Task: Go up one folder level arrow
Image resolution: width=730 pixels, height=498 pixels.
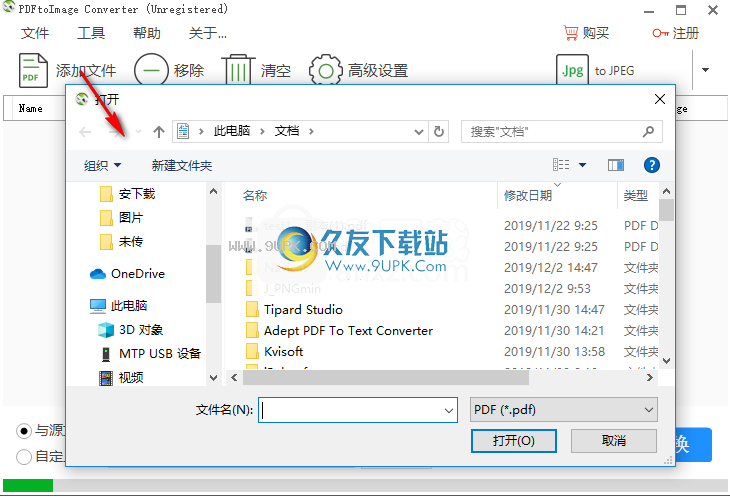Action: 159,132
